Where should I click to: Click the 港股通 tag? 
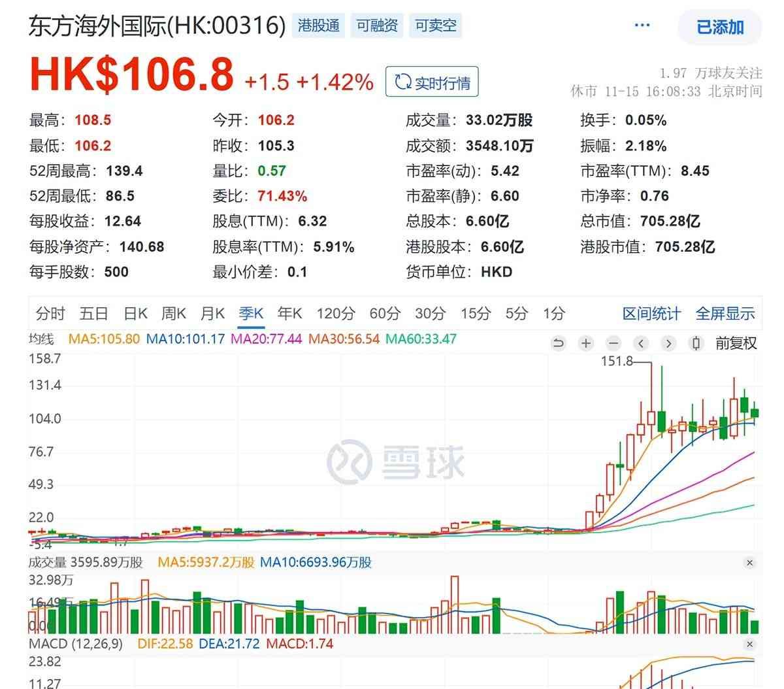[319, 25]
